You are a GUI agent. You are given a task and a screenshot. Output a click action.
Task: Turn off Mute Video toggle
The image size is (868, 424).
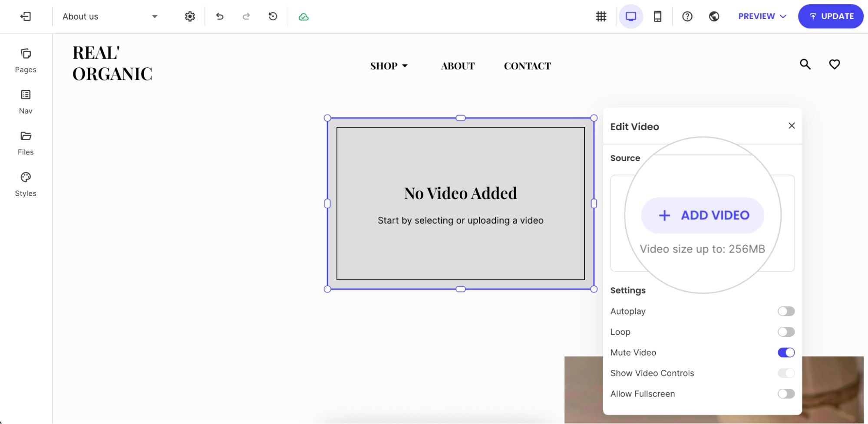[x=786, y=352]
